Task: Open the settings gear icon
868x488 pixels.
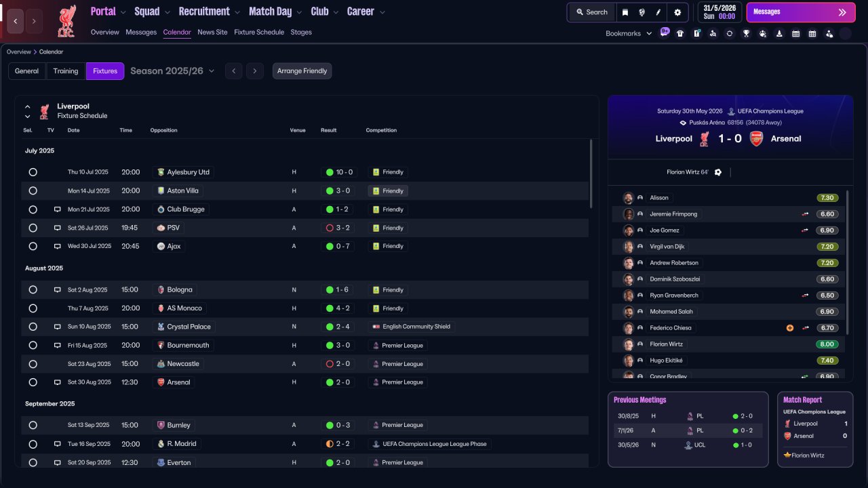Action: tap(677, 12)
